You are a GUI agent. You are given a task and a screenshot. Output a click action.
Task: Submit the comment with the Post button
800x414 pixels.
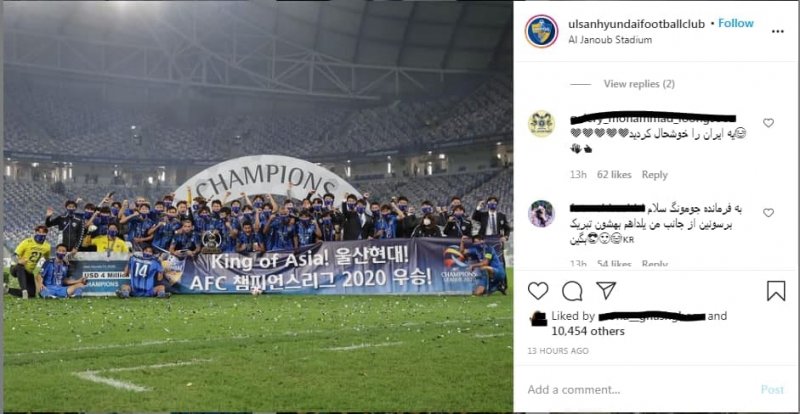(x=772, y=389)
